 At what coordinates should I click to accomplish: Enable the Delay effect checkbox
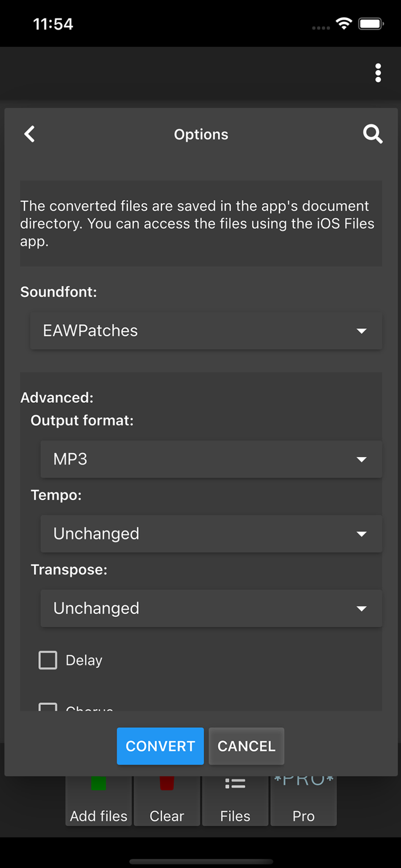48,660
